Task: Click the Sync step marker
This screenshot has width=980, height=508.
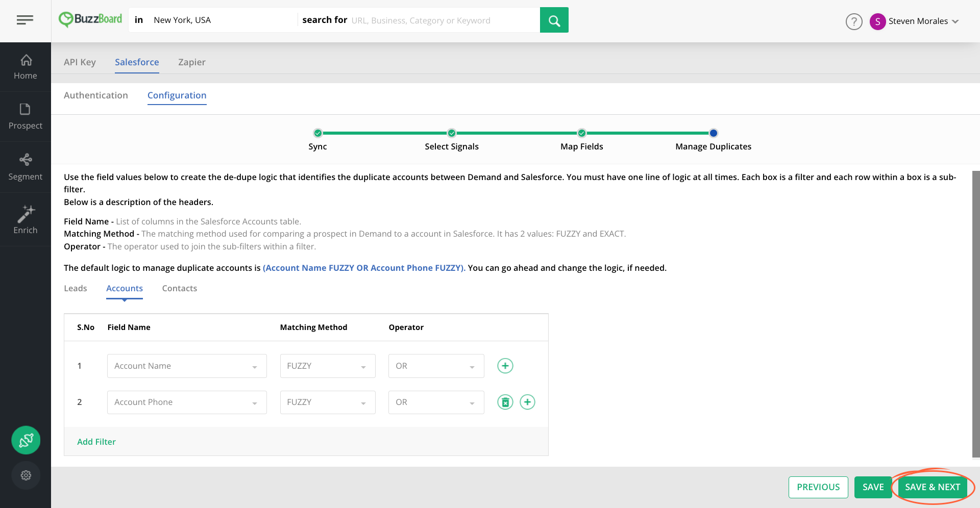Action: coord(318,133)
